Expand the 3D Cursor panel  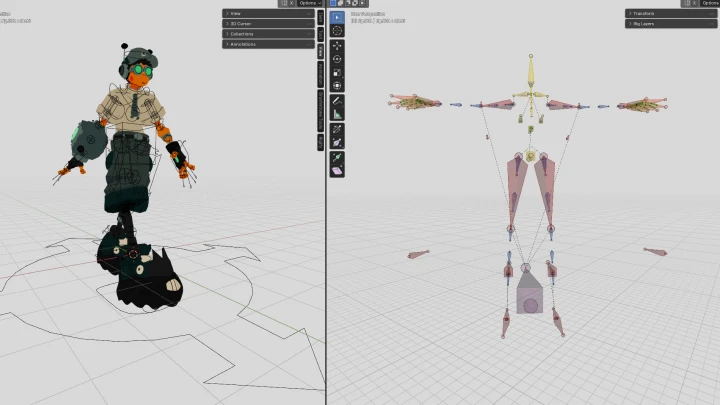(x=268, y=24)
